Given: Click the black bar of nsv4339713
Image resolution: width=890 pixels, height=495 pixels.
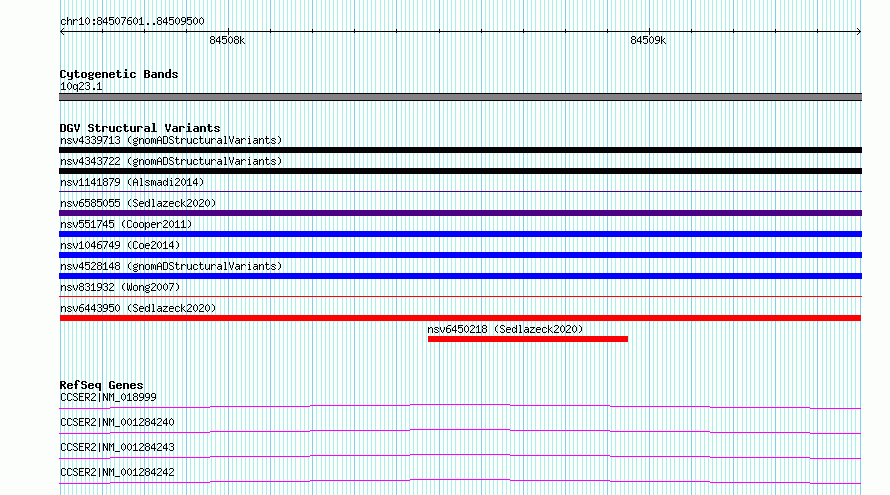Looking at the screenshot, I should click(x=460, y=150).
